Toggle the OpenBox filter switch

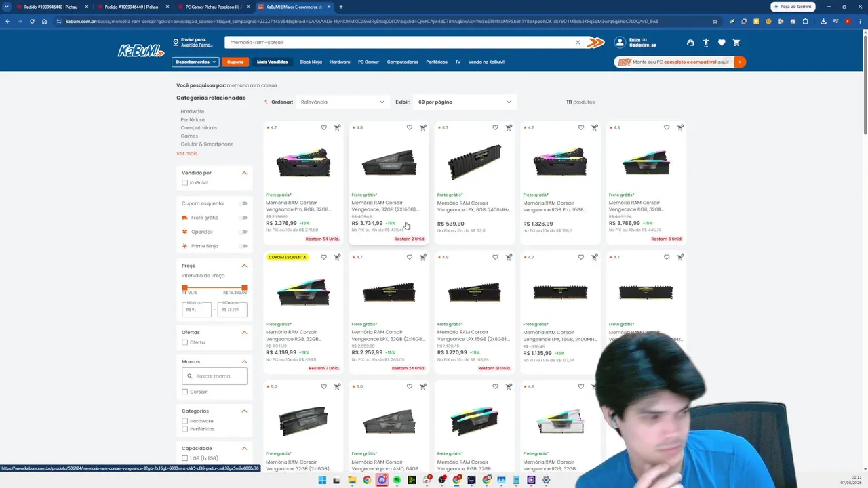[243, 232]
